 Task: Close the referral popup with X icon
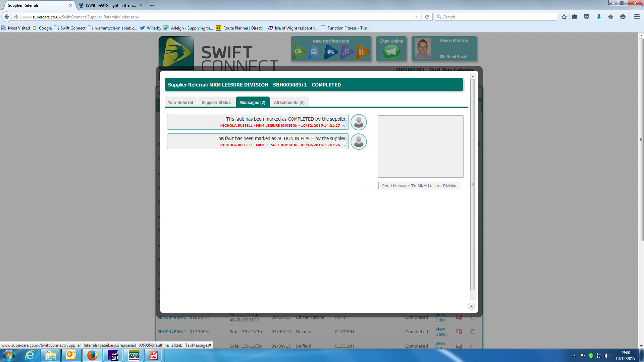tap(471, 306)
